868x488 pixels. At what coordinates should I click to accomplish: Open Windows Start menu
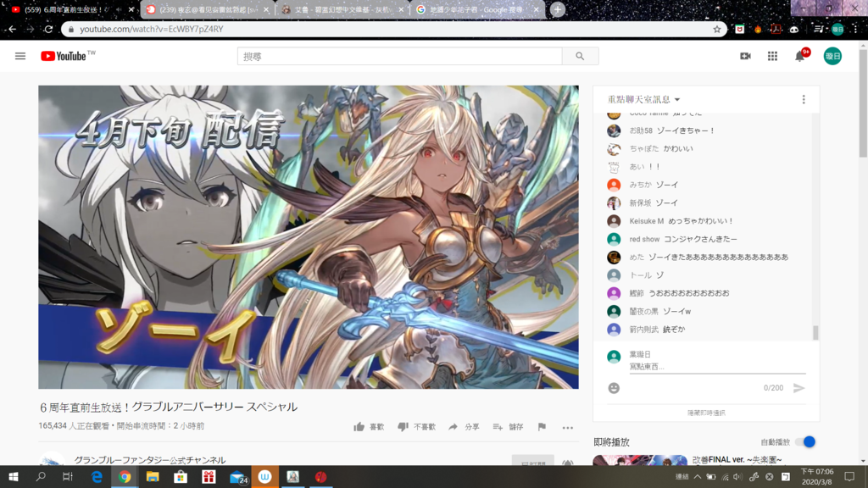tap(14, 476)
